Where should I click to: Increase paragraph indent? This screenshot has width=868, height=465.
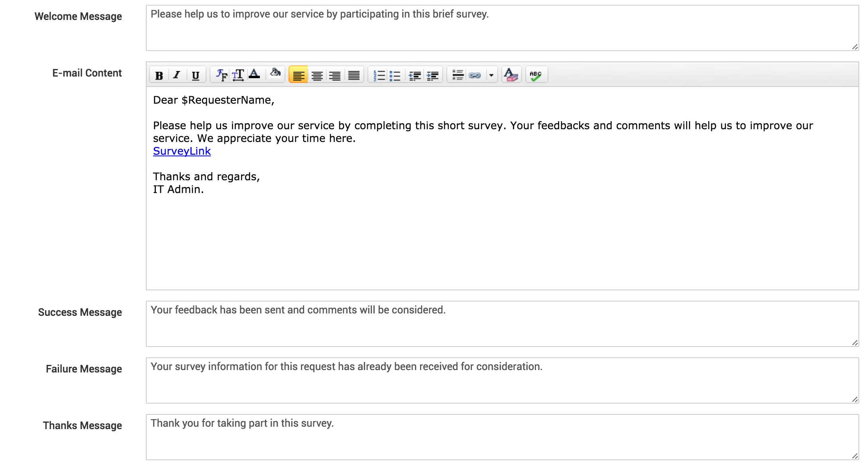(x=433, y=75)
